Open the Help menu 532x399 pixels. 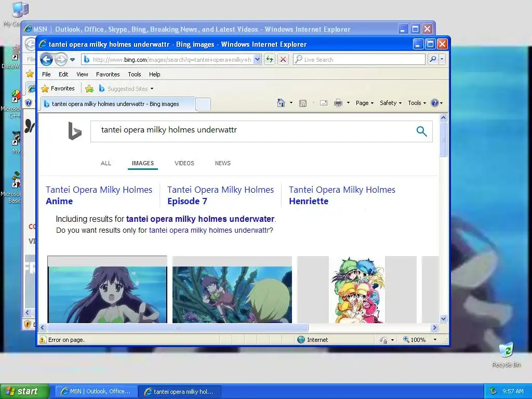[x=154, y=74]
